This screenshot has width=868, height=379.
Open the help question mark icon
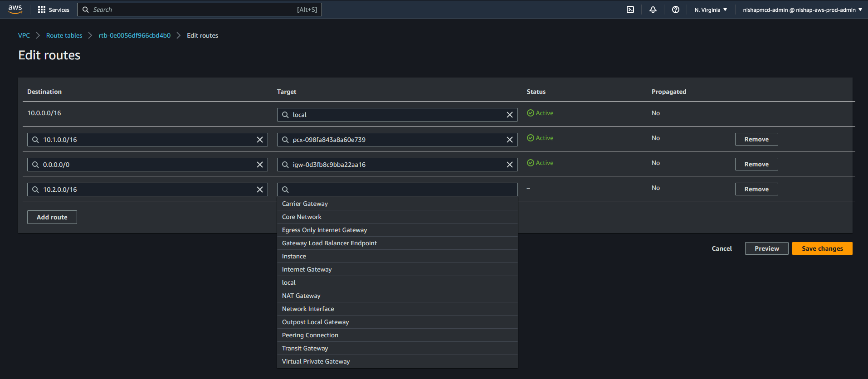(x=676, y=10)
